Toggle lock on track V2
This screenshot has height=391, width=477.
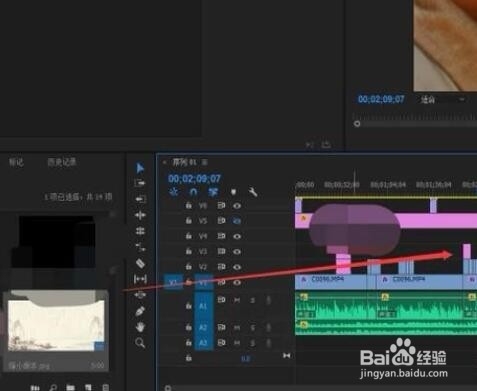[189, 267]
